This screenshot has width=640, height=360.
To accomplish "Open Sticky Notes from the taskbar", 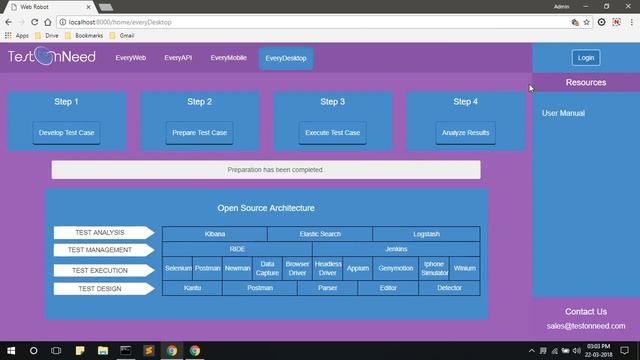I will click(x=80, y=351).
